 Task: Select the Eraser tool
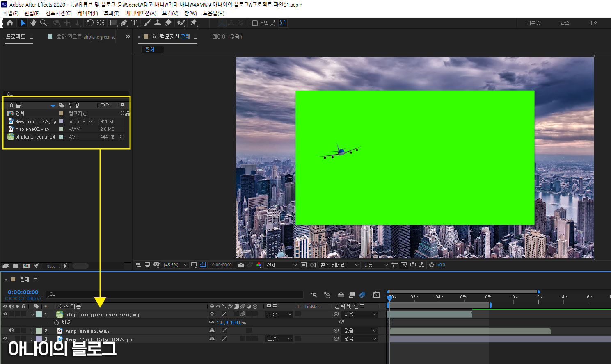tap(168, 23)
